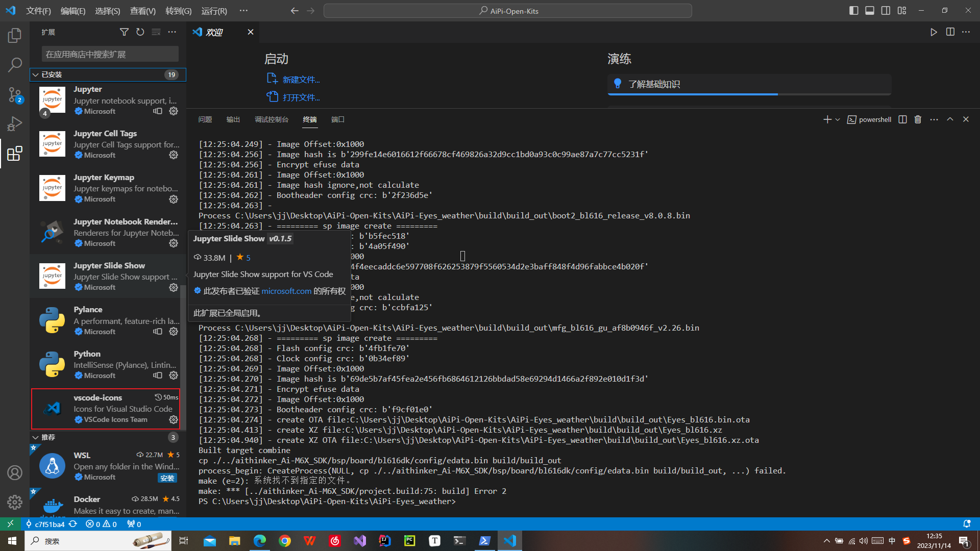Open the File menu

click(x=38, y=11)
